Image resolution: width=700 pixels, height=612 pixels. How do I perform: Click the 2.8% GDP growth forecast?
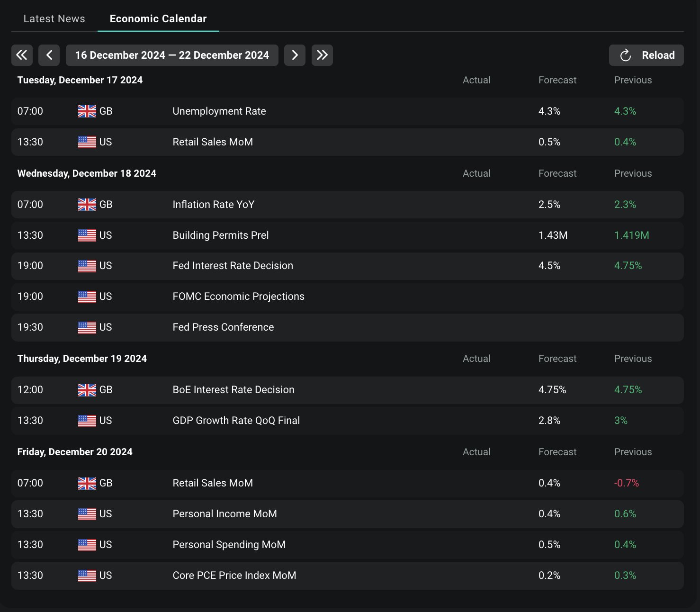(x=549, y=421)
